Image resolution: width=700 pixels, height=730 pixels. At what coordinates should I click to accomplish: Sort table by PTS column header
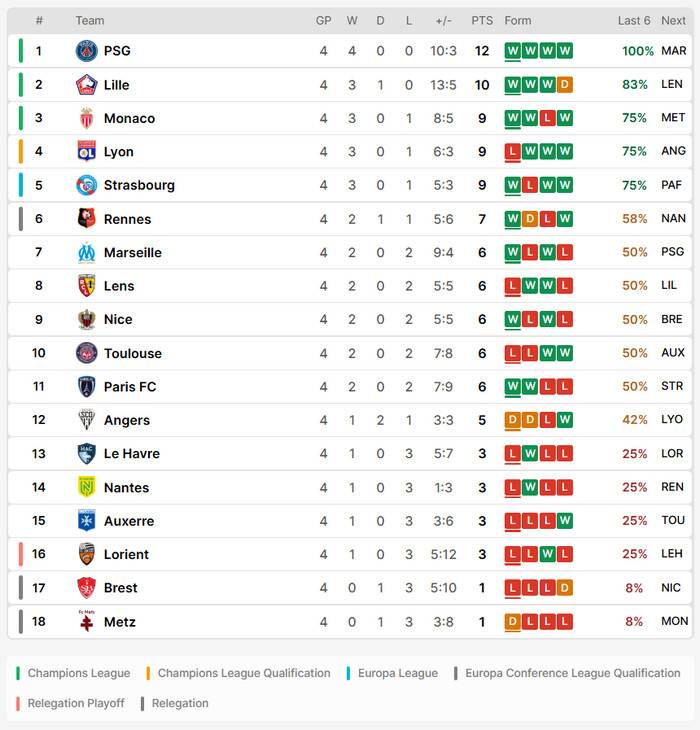pyautogui.click(x=482, y=20)
